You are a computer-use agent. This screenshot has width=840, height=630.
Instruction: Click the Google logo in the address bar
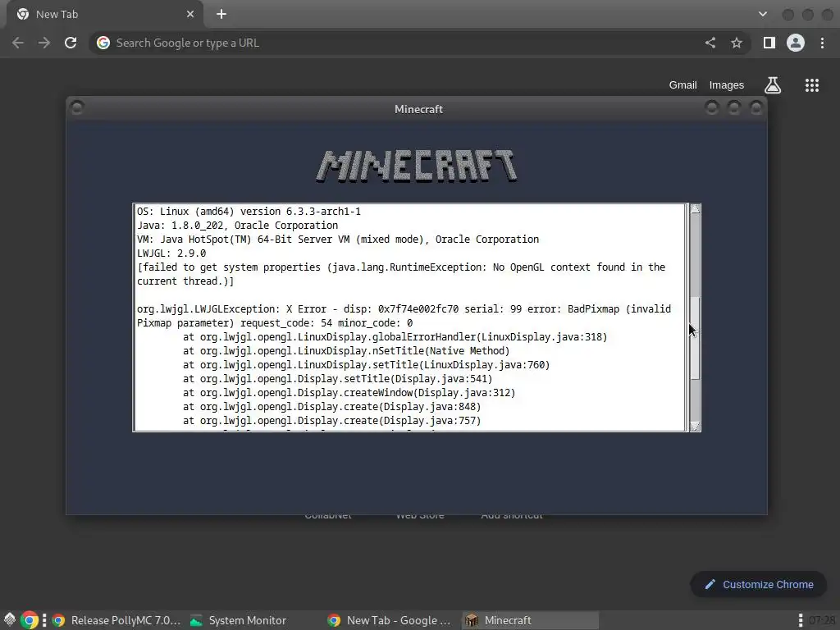[103, 43]
